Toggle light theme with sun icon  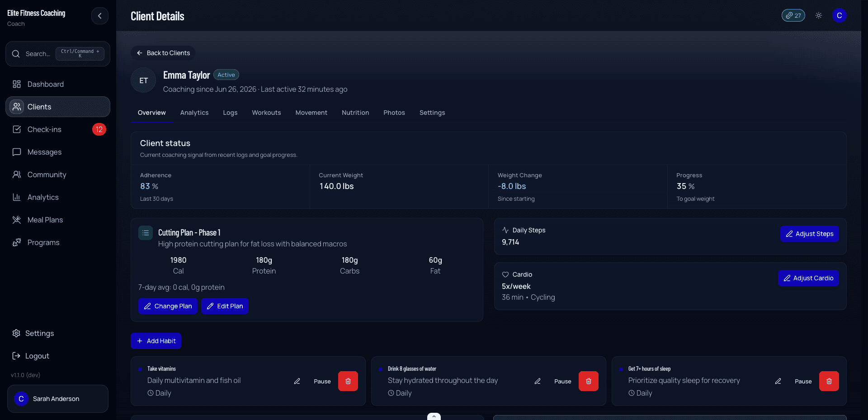point(819,15)
